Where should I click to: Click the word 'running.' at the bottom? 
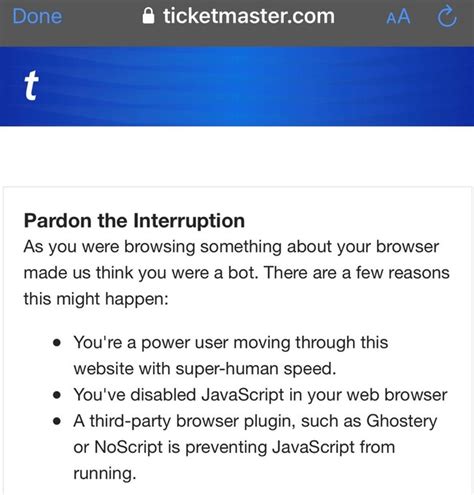click(x=105, y=474)
